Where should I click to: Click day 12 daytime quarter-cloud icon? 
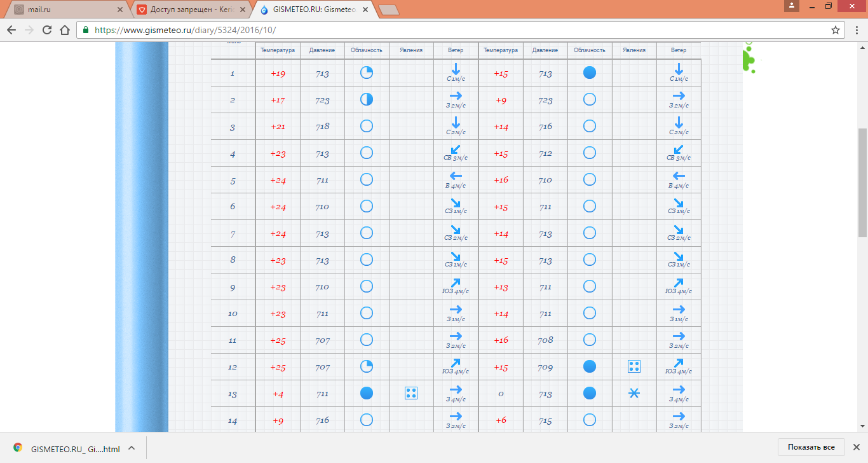[367, 366]
